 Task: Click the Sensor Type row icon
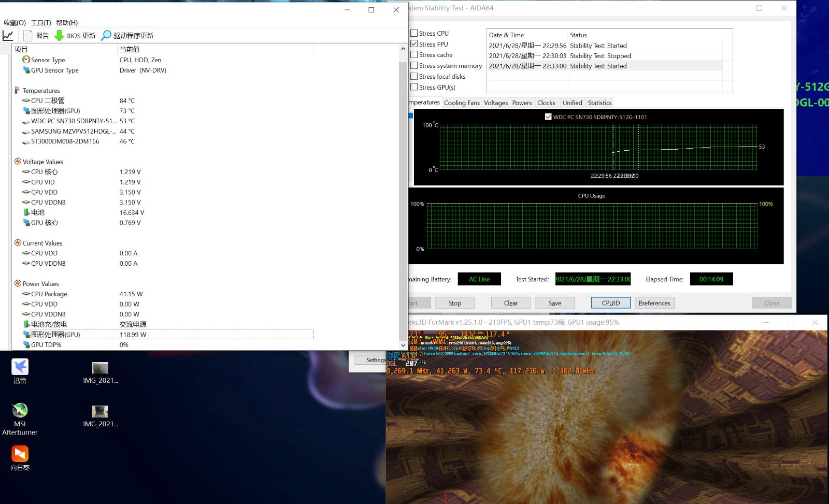26,60
